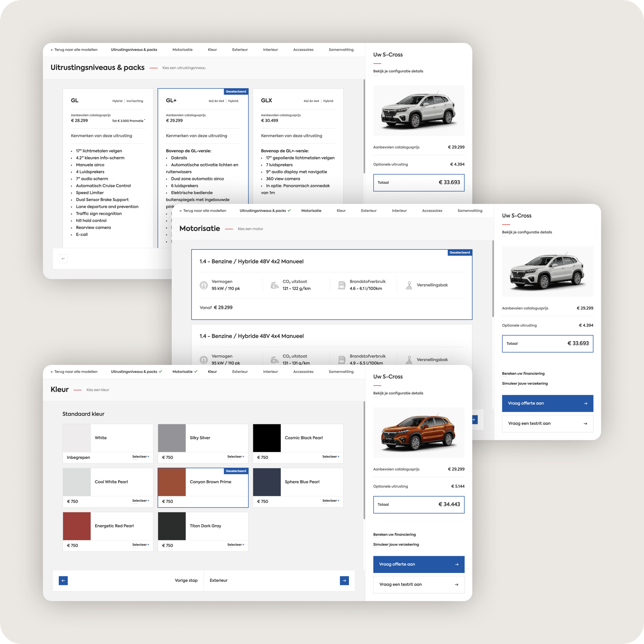This screenshot has width=644, height=644.
Task: Click the blue previous-step arrow in Kleur window
Action: pyautogui.click(x=63, y=581)
